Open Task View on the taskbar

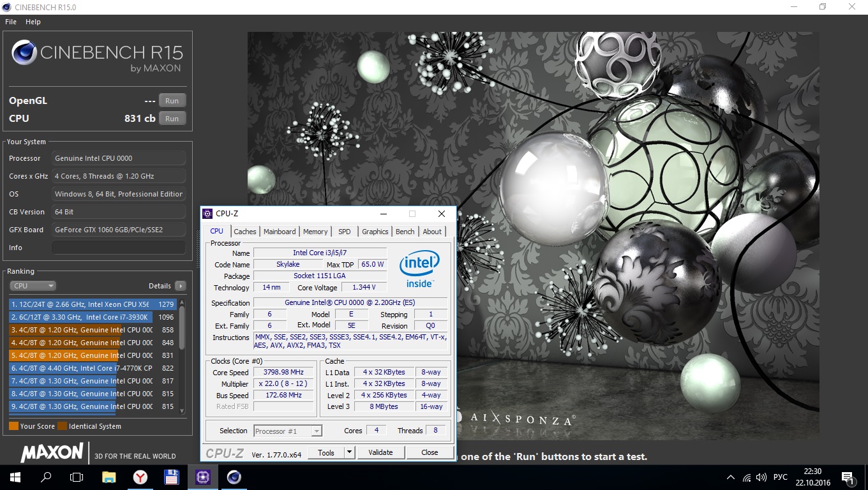[77, 477]
